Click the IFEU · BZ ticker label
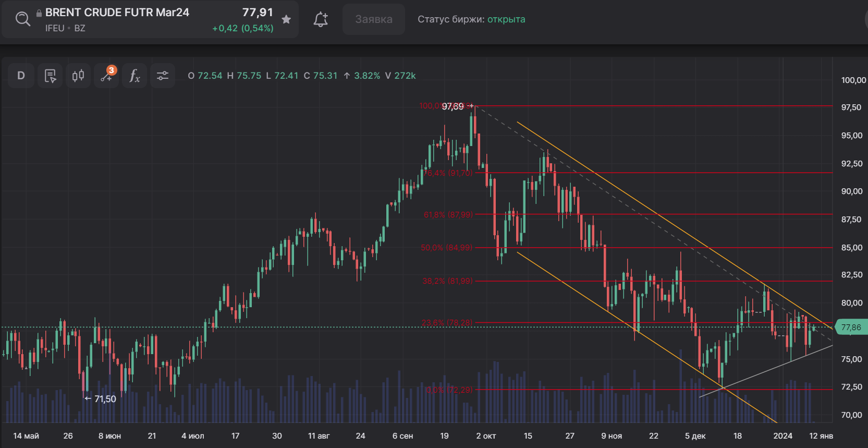 65,28
